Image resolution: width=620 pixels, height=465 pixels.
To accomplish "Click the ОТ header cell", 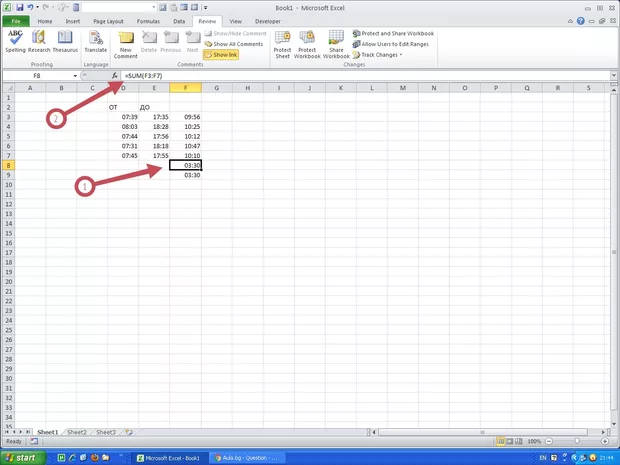I will 123,107.
